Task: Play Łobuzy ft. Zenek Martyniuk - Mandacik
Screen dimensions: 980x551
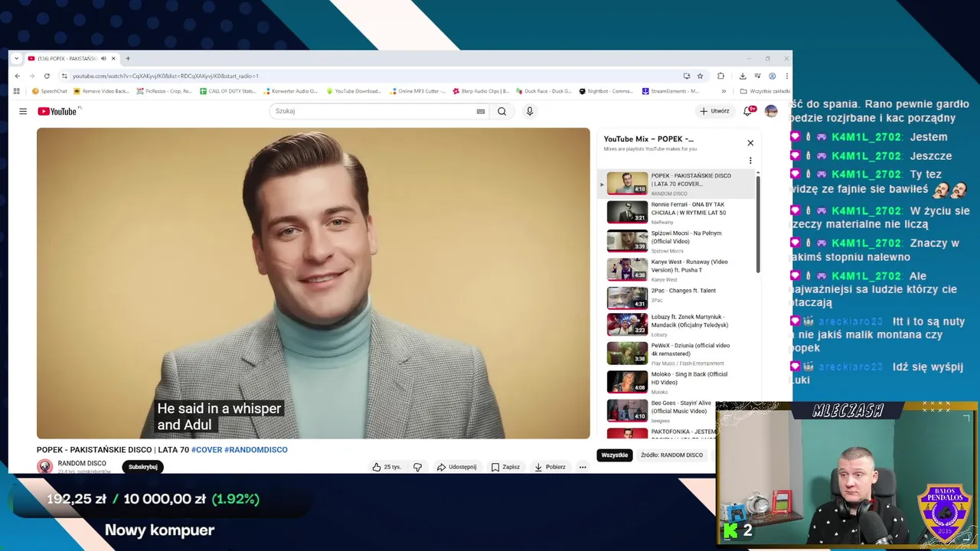Action: [677, 324]
